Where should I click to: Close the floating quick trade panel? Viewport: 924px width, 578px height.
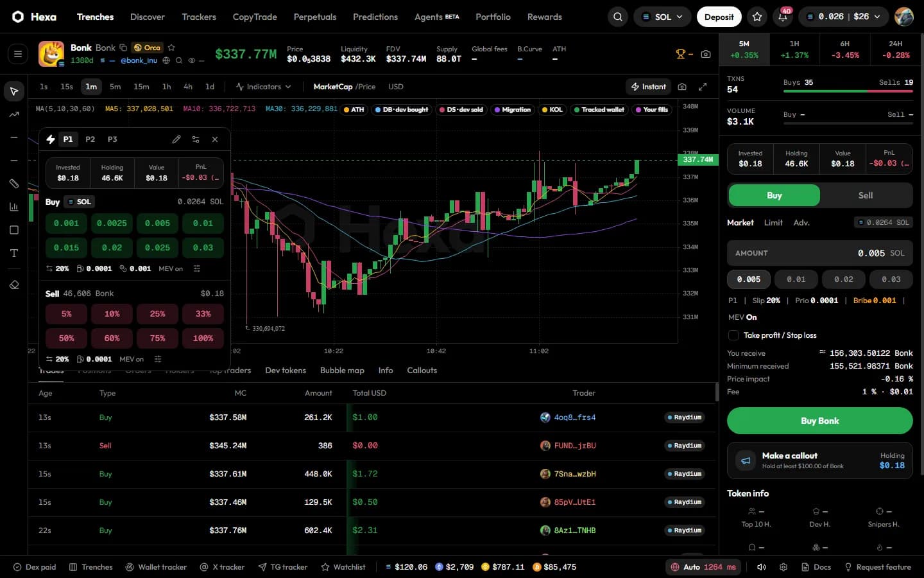215,139
